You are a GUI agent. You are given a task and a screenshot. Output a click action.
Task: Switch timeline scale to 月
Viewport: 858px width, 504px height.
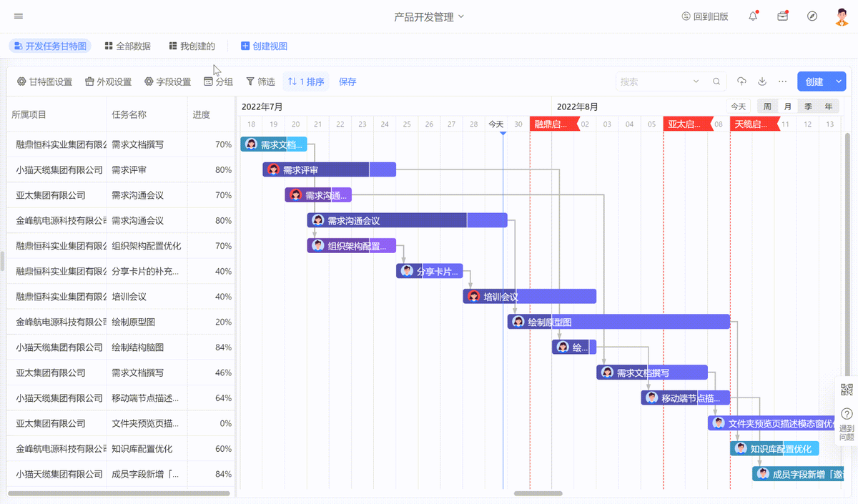point(787,107)
